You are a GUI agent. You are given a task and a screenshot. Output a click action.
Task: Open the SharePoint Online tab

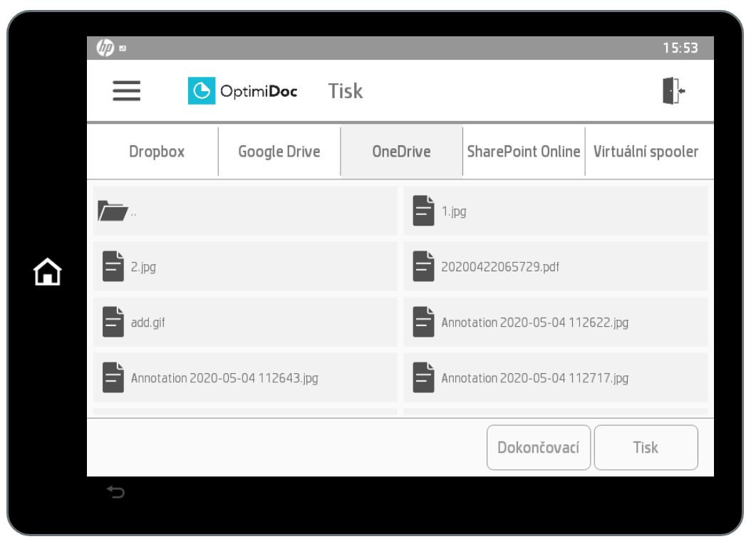tap(524, 152)
